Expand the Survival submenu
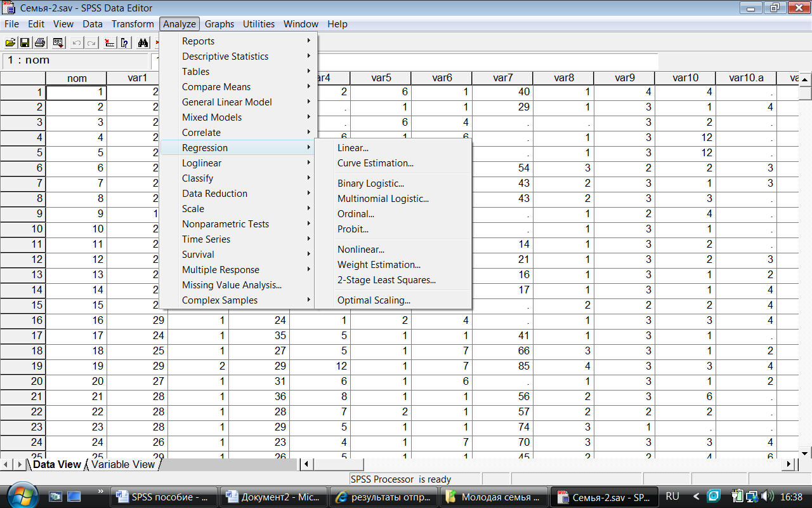The width and height of the screenshot is (812, 508). pos(238,255)
